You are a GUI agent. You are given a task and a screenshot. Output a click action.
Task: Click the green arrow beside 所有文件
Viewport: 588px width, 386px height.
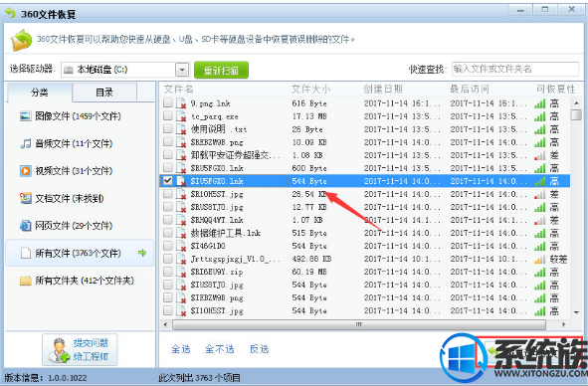(142, 253)
